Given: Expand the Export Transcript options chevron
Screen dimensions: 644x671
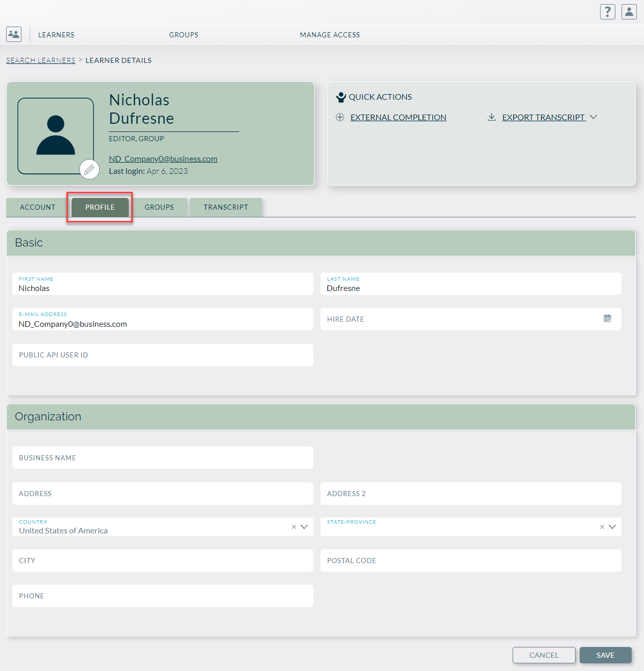Looking at the screenshot, I should point(593,117).
